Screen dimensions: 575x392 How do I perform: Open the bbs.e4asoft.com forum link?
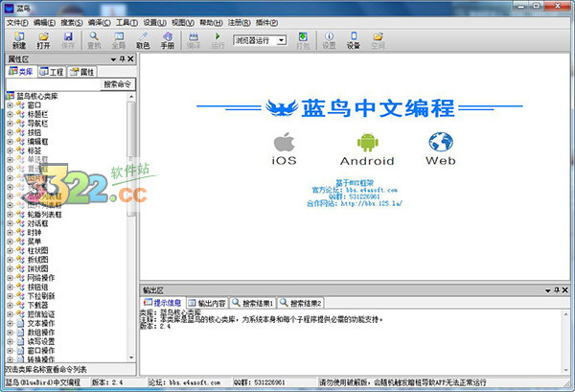[x=372, y=190]
